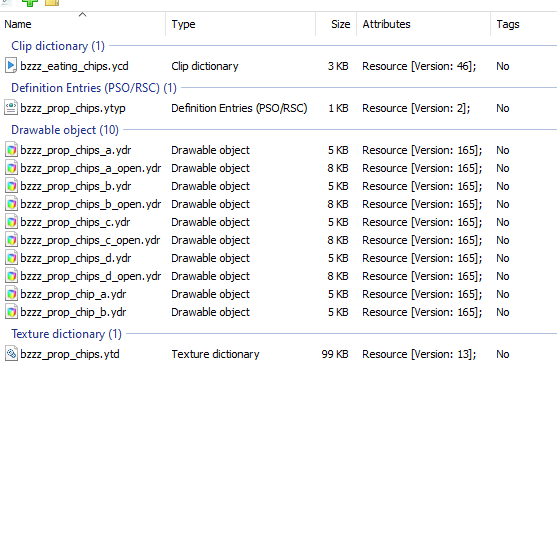557x558 pixels.
Task: Click the bzzz_prop_chips.ytyp file icon
Action: click(11, 108)
